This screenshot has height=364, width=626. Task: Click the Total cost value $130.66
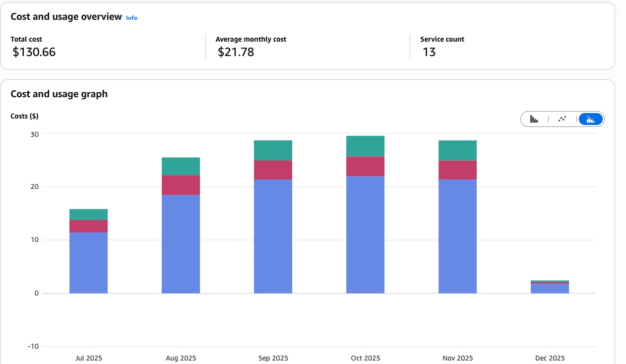(x=34, y=52)
